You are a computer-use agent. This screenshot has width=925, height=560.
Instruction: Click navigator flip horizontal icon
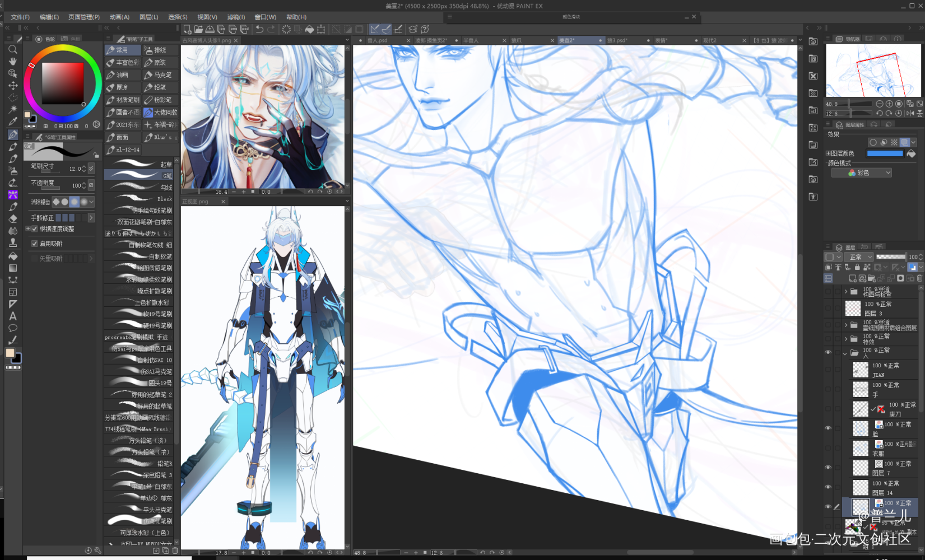910,113
